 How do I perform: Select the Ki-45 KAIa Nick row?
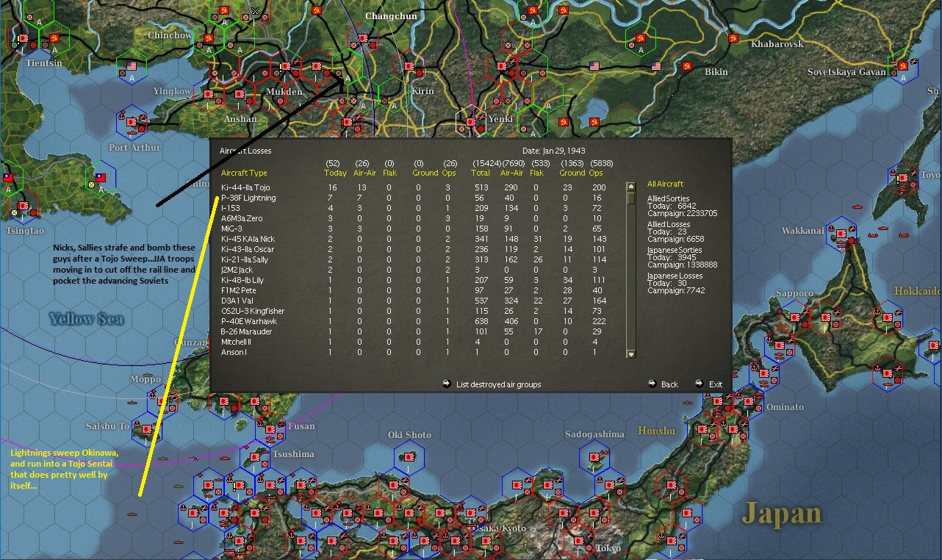click(414, 240)
